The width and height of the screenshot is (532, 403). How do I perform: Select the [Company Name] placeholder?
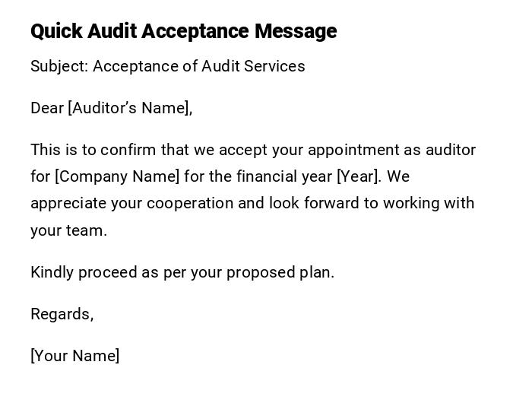117,176
